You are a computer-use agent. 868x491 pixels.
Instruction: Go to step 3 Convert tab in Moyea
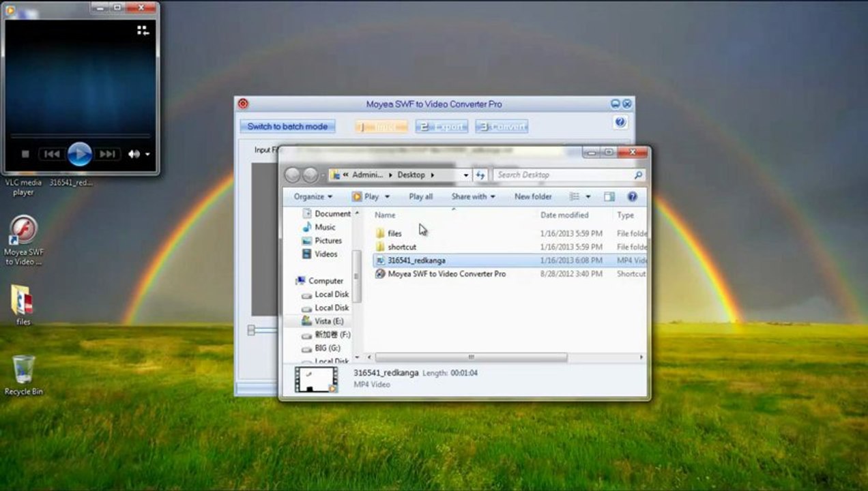click(502, 127)
